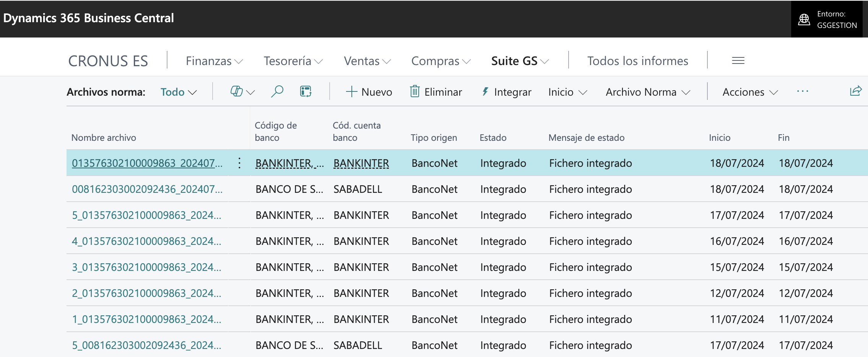Image resolution: width=868 pixels, height=357 pixels.
Task: Click the Tipo origen column header
Action: 434,138
